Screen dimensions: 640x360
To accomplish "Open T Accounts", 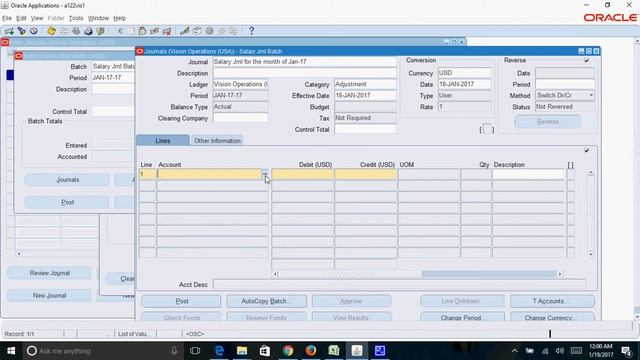I will pyautogui.click(x=552, y=301).
